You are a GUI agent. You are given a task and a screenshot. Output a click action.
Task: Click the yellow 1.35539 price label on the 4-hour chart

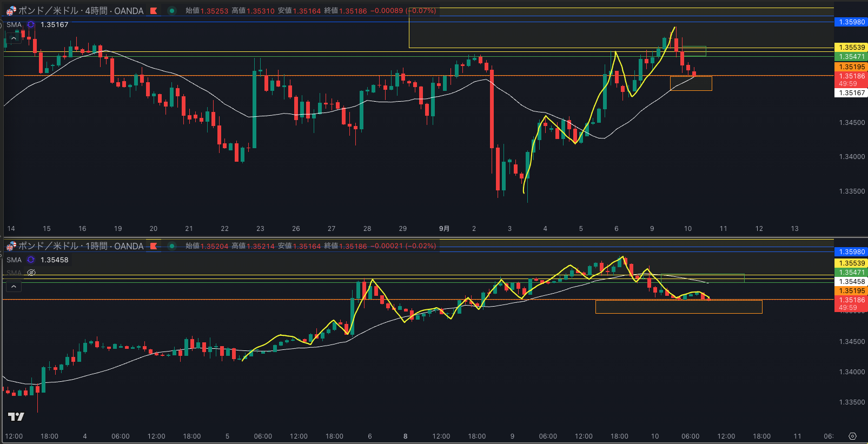[851, 48]
